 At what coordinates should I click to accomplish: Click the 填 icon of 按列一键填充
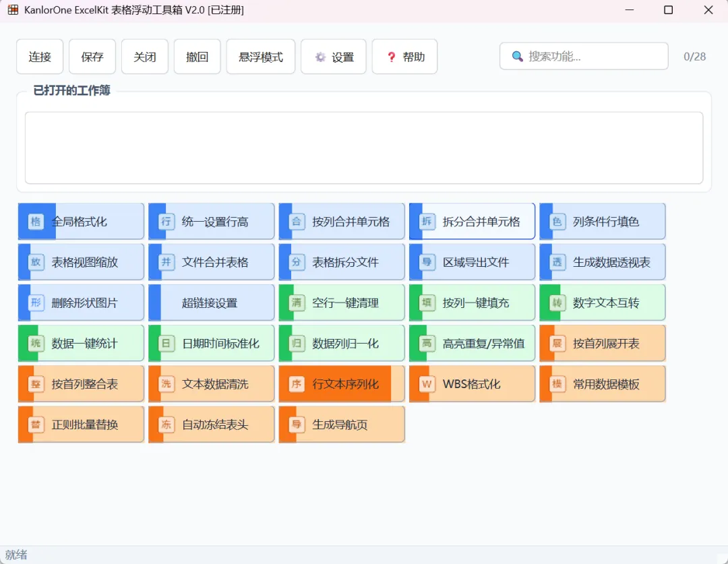(427, 303)
